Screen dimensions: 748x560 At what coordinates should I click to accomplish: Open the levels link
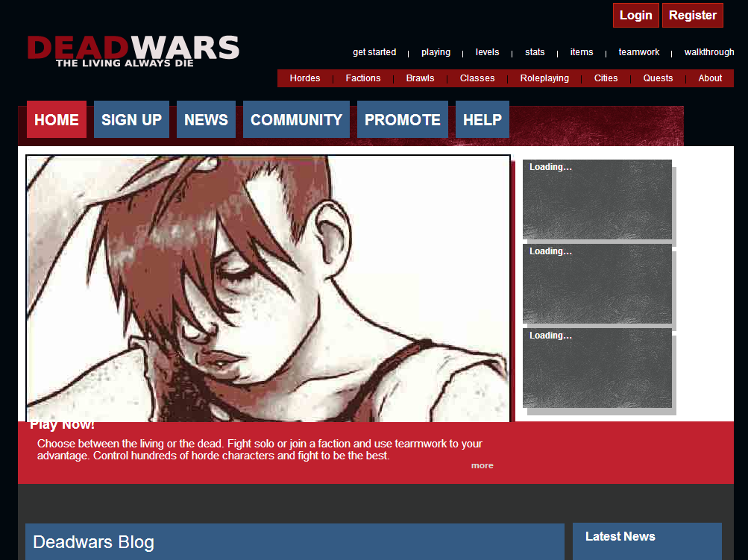pyautogui.click(x=487, y=52)
